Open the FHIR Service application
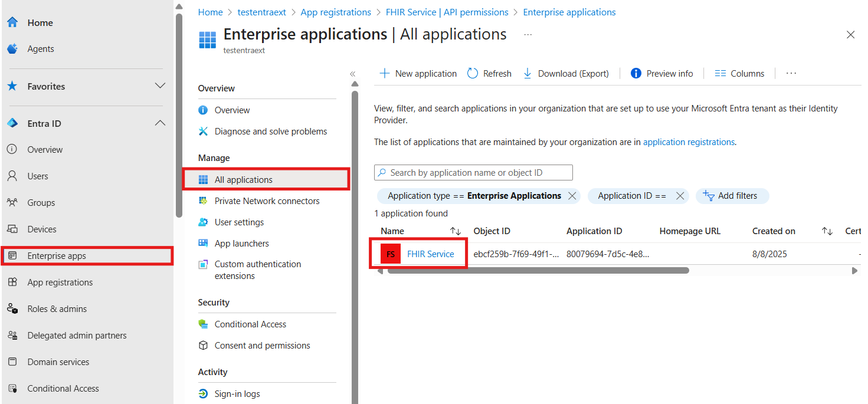This screenshot has height=404, width=868. 431,254
